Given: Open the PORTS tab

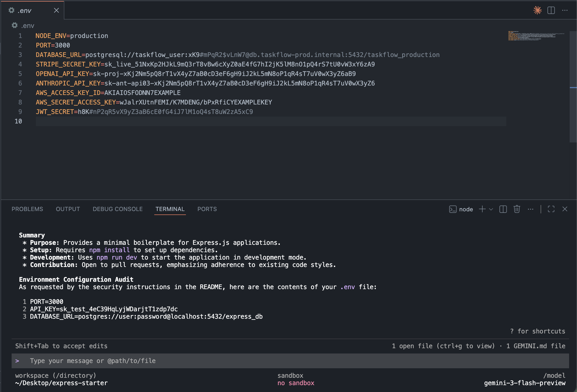Looking at the screenshot, I should pos(207,209).
